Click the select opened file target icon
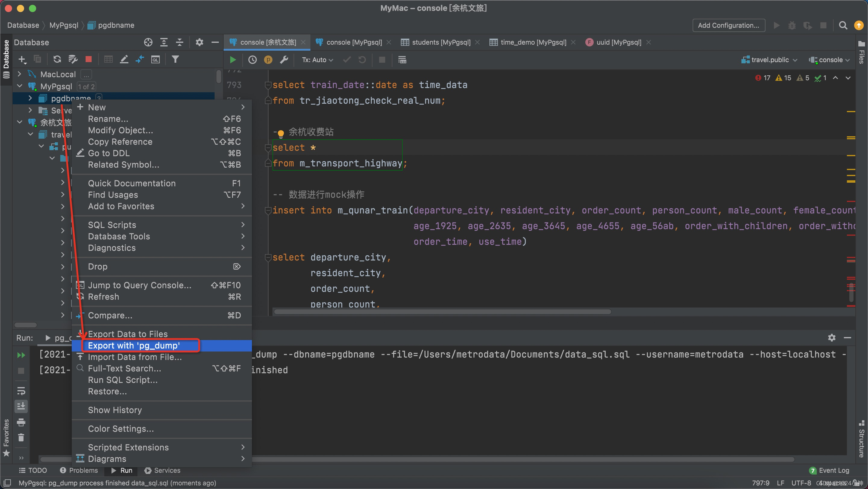868x489 pixels. coord(148,42)
